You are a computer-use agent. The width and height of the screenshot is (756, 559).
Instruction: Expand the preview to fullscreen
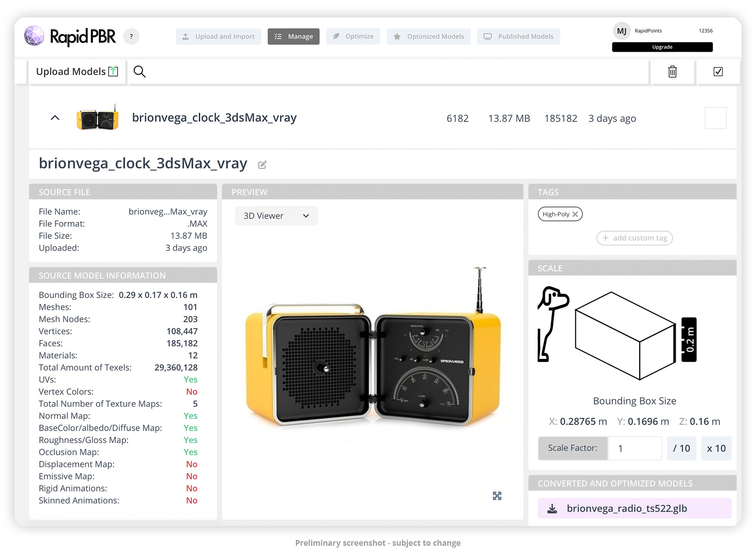497,496
